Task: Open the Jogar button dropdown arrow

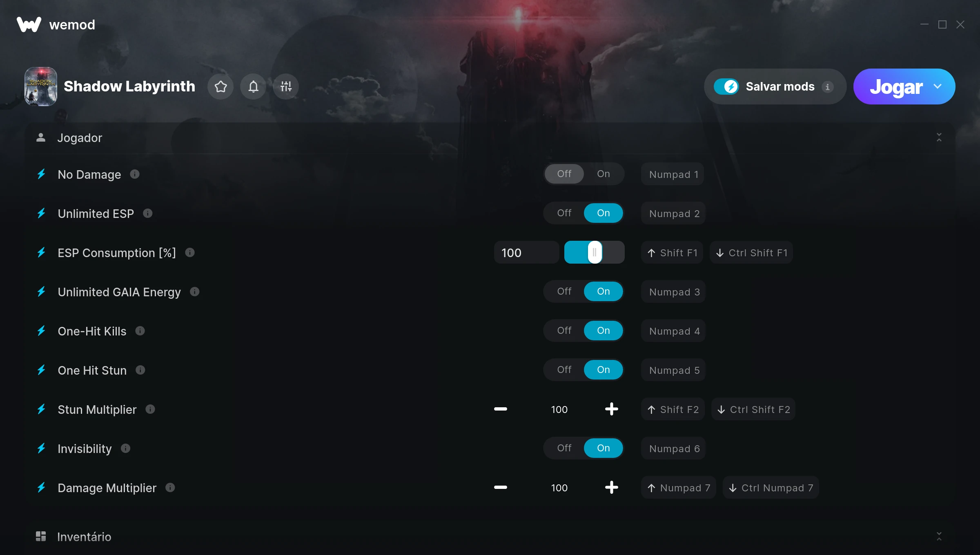Action: [938, 87]
